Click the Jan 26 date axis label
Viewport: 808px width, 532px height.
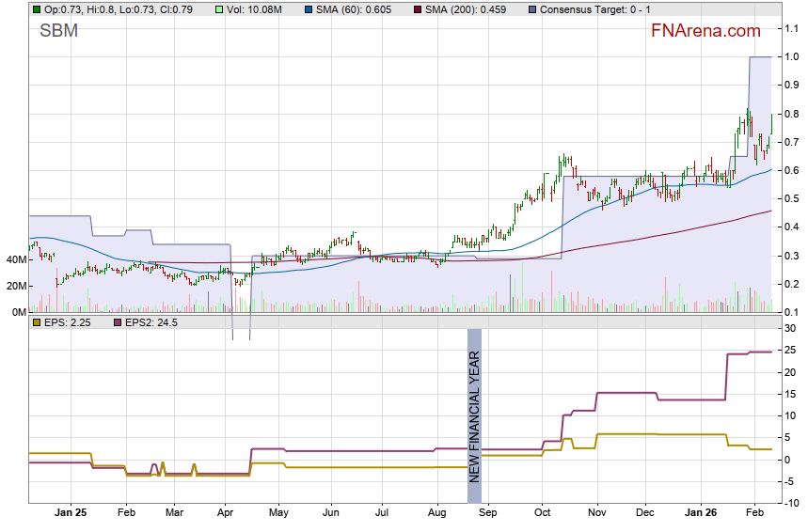pos(700,514)
